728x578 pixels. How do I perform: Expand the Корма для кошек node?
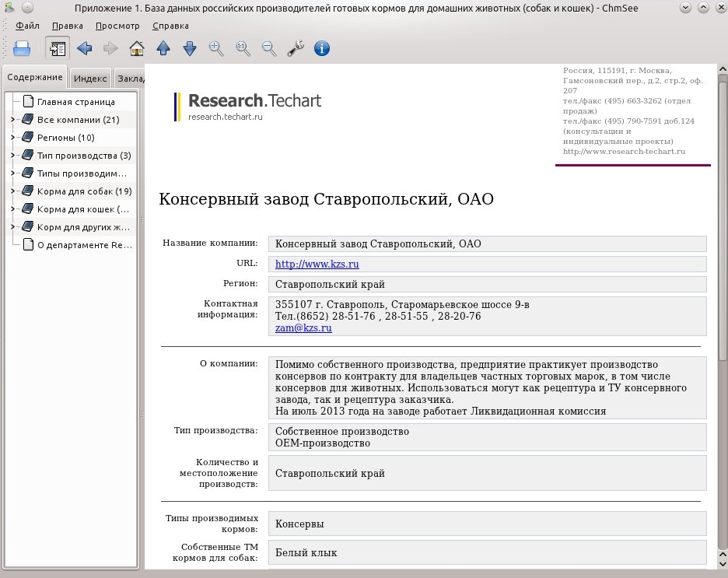pyautogui.click(x=12, y=209)
